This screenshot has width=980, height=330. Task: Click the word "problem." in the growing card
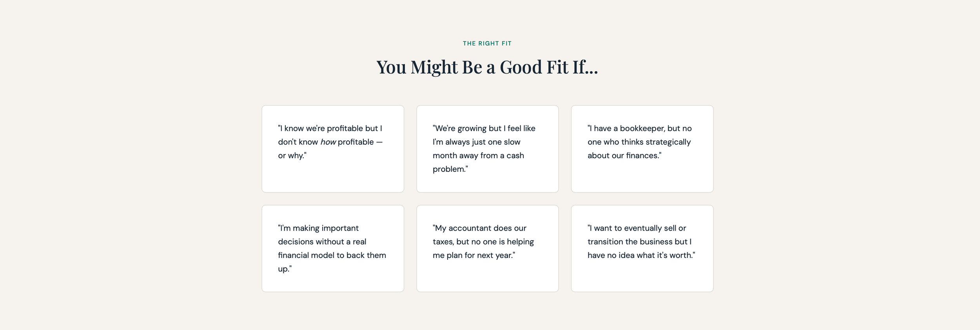click(x=450, y=170)
